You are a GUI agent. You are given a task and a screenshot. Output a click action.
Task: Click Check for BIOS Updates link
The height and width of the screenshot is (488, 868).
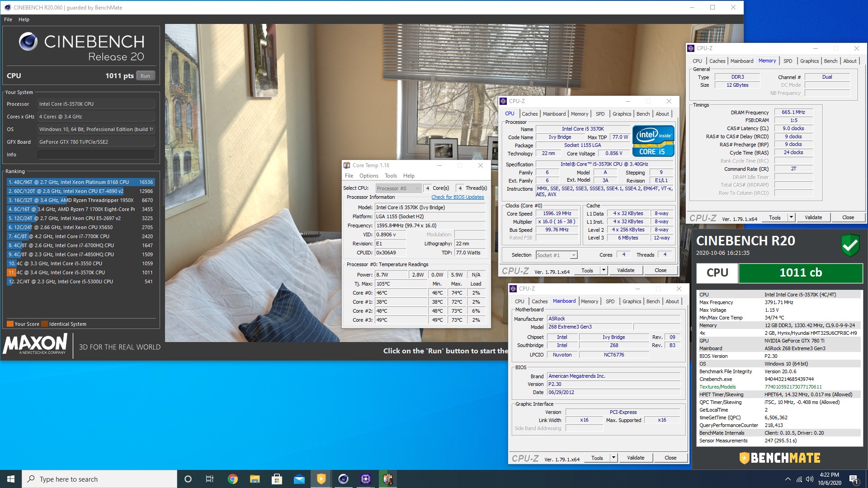pyautogui.click(x=458, y=197)
